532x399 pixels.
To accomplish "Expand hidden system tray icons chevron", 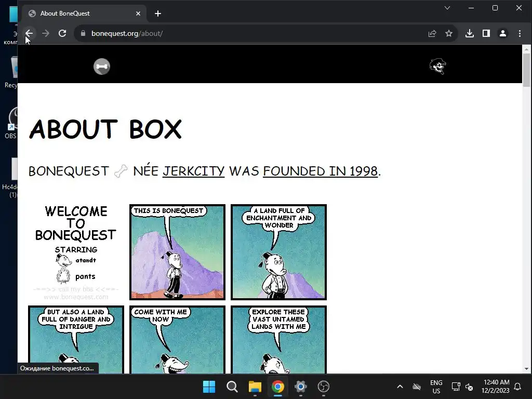I will tap(400, 387).
